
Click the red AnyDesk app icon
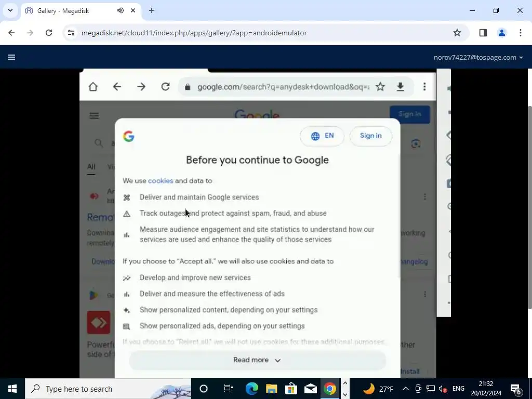pos(99,322)
